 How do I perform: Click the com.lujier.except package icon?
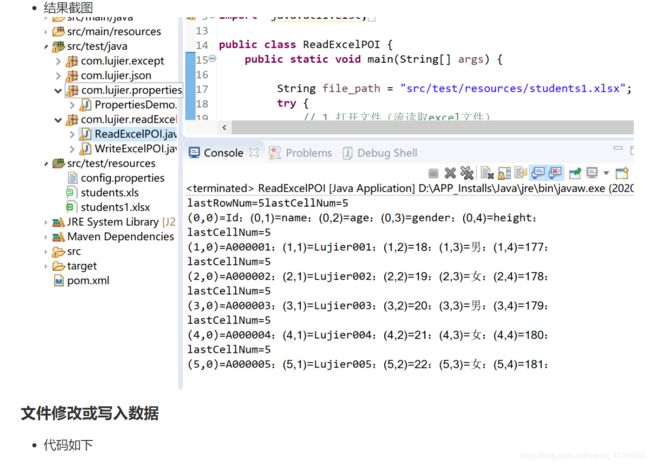[72, 61]
